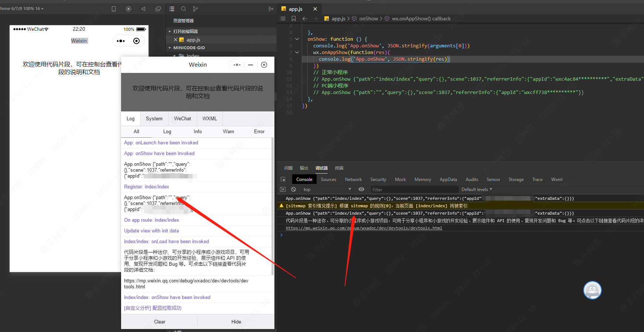Screen dimensions: 644x332
Task: Click the editor outline list icon
Action: click(283, 19)
